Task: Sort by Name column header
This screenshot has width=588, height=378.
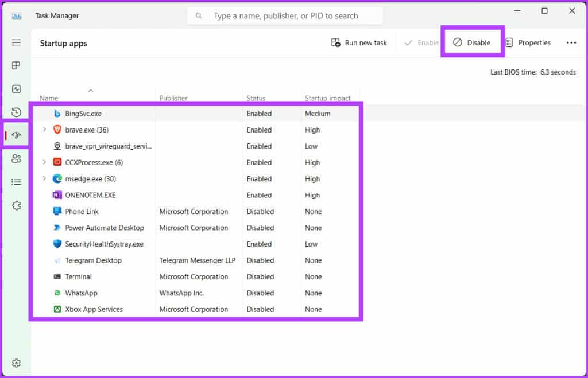Action: [49, 98]
